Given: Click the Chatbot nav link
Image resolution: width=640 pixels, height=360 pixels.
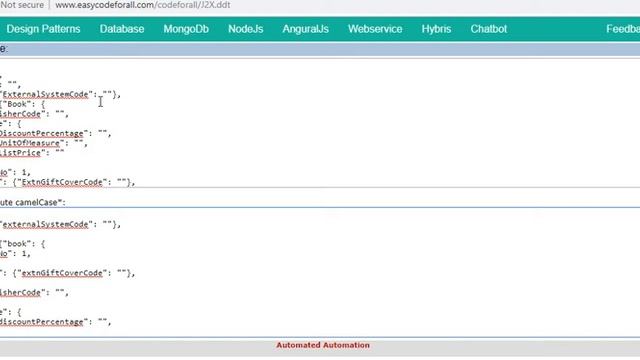Looking at the screenshot, I should pyautogui.click(x=489, y=29).
